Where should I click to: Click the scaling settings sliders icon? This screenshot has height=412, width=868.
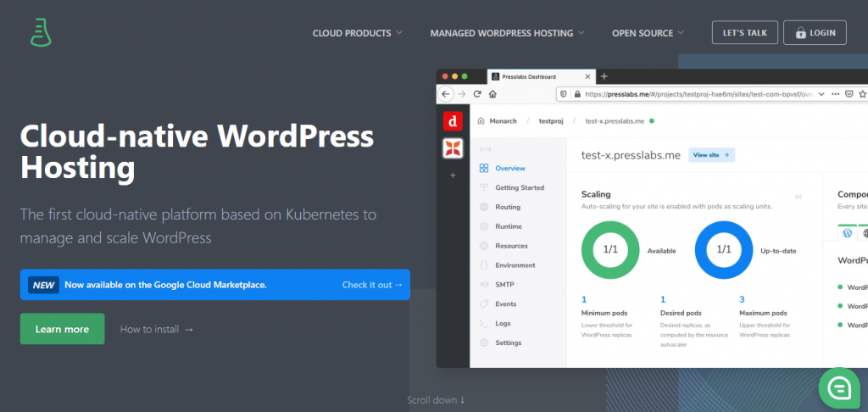point(798,197)
